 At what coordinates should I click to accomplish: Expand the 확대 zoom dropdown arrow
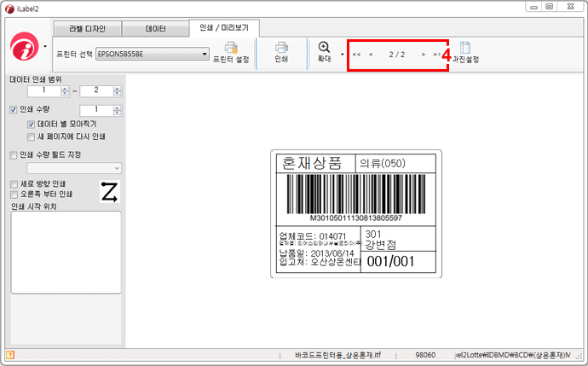(342, 55)
